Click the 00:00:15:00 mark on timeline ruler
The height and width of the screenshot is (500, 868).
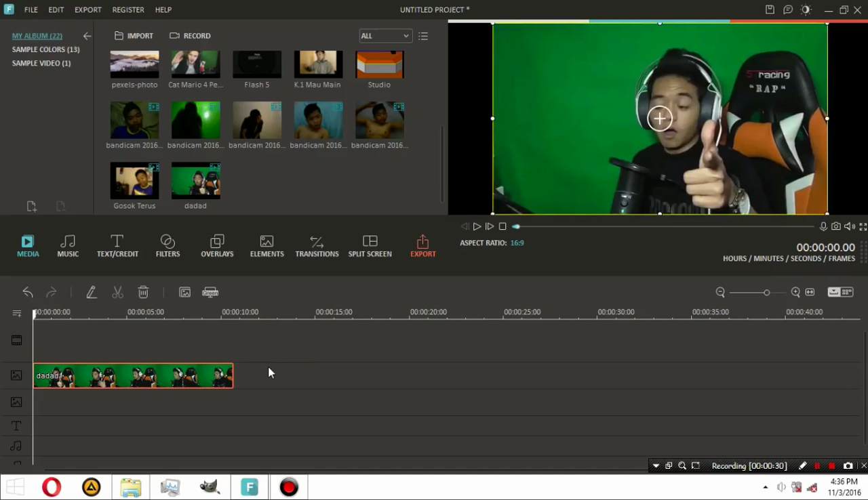334,312
